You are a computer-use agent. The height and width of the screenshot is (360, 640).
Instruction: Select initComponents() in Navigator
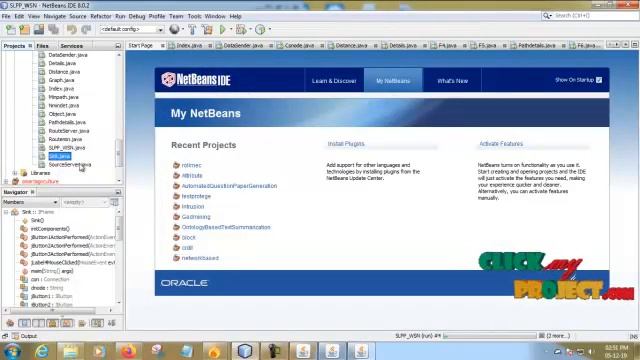[x=50, y=229]
